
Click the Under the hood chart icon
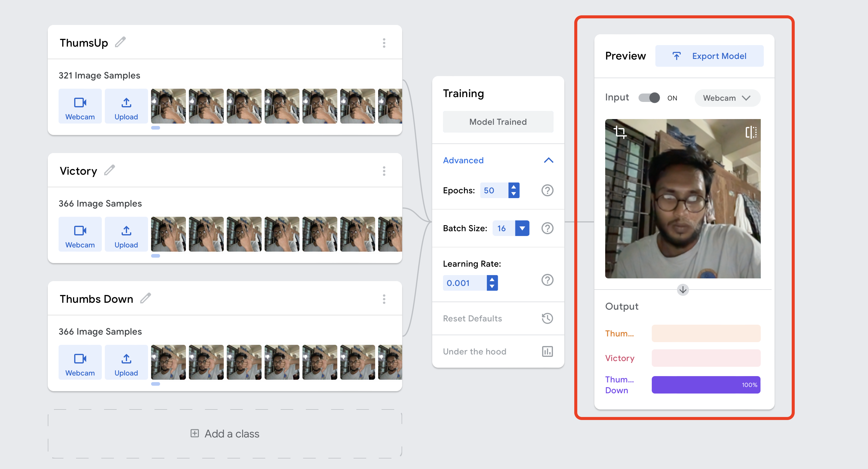(x=547, y=351)
